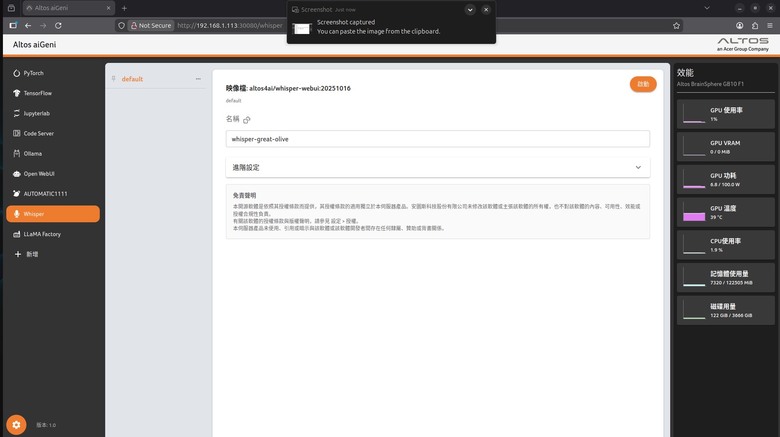Open the browser account profile icon
Viewport: 780px width, 437px height.
[x=740, y=25]
